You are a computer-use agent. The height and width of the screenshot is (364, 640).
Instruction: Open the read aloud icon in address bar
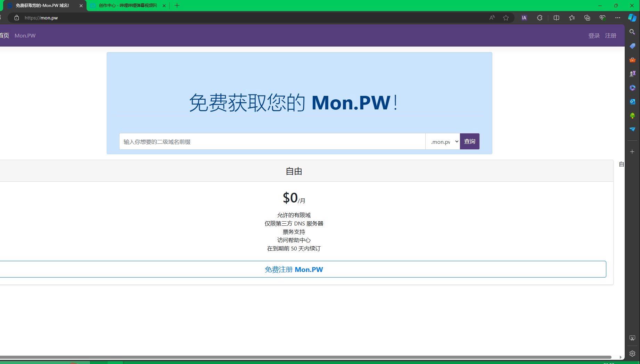click(x=492, y=18)
